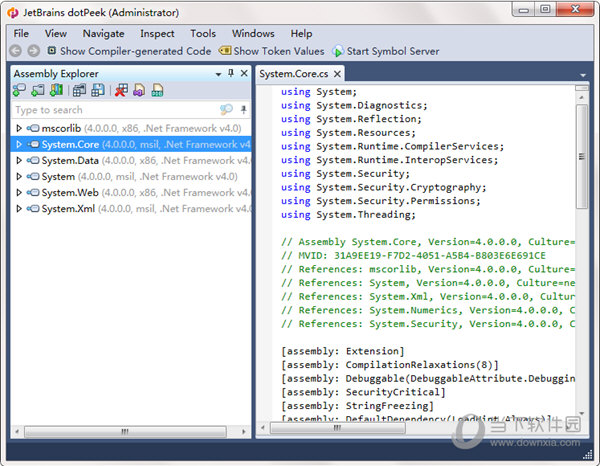
Task: Click the Explore Folder icon with green plus
Action: 38,90
